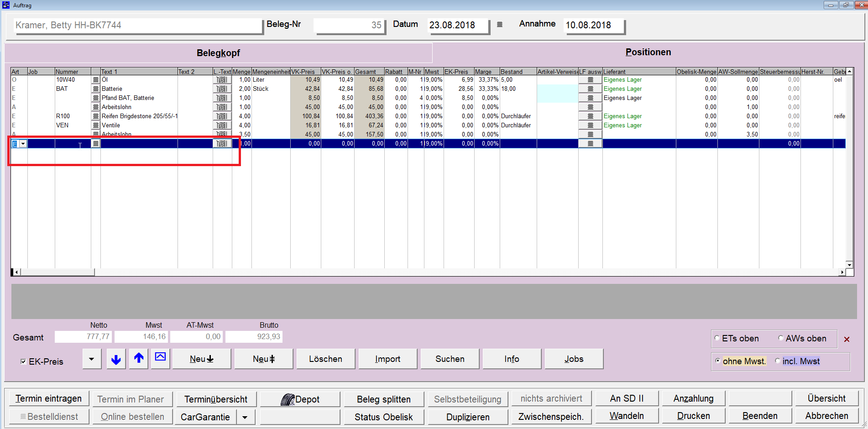Click the VK-Preis column header
The image size is (868, 429).
[x=305, y=72]
